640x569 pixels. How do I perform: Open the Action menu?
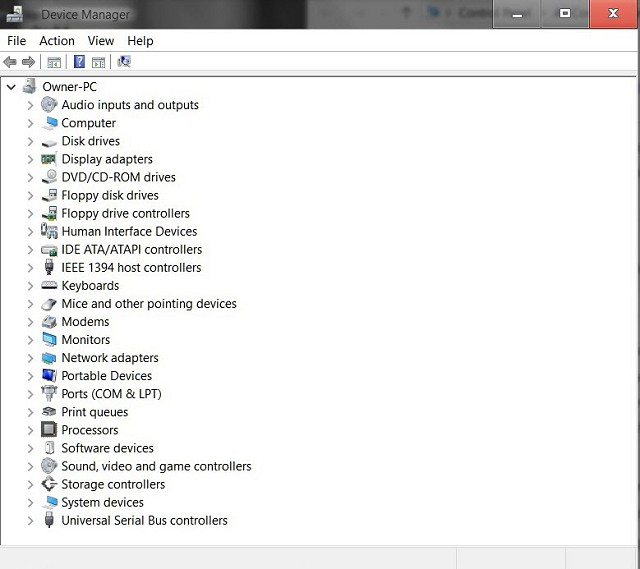pyautogui.click(x=57, y=41)
